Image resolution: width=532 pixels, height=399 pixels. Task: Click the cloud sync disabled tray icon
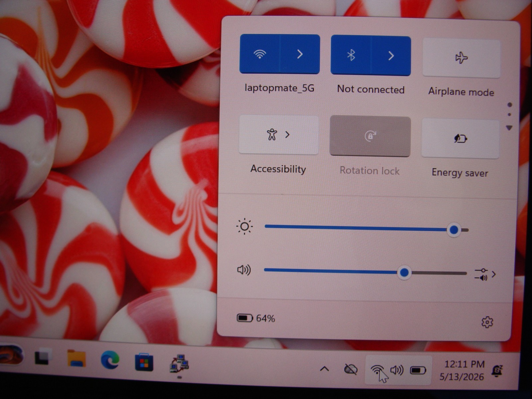point(350,369)
